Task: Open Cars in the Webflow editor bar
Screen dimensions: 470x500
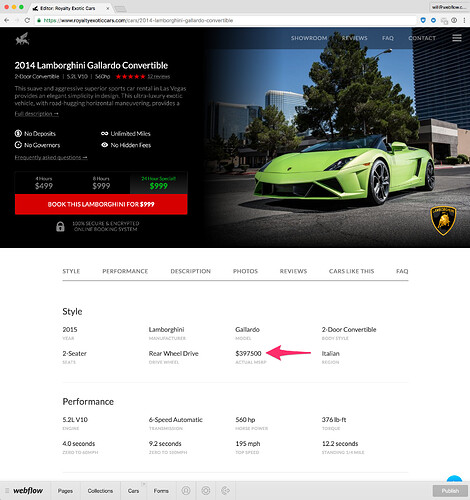Action: tap(133, 491)
